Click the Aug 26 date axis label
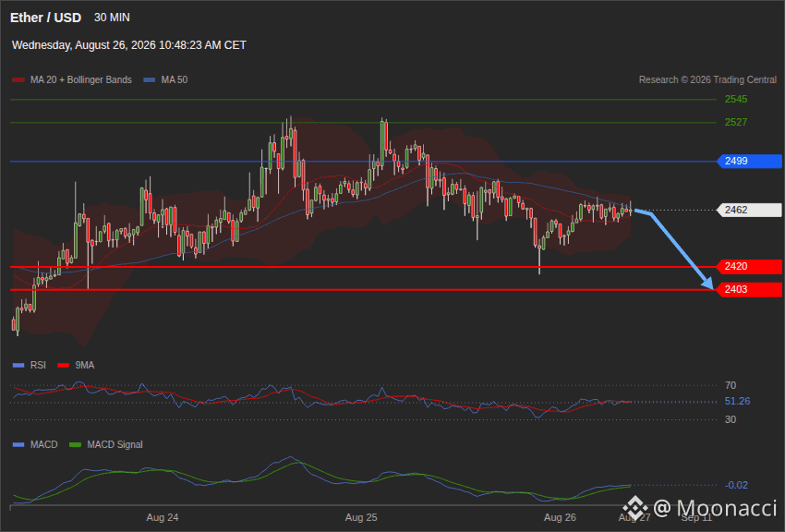Image resolution: width=785 pixels, height=532 pixels. (x=560, y=517)
